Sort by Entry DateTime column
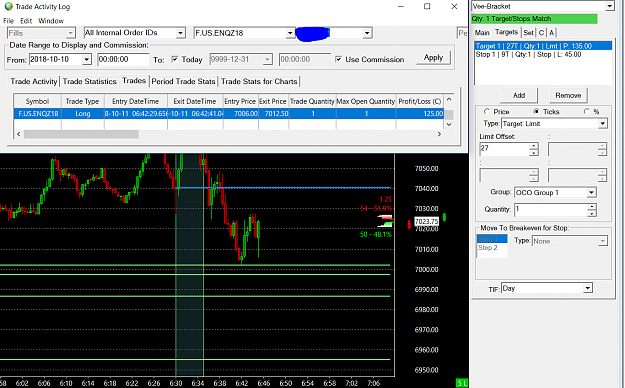This screenshot has height=388, width=625. [x=136, y=101]
